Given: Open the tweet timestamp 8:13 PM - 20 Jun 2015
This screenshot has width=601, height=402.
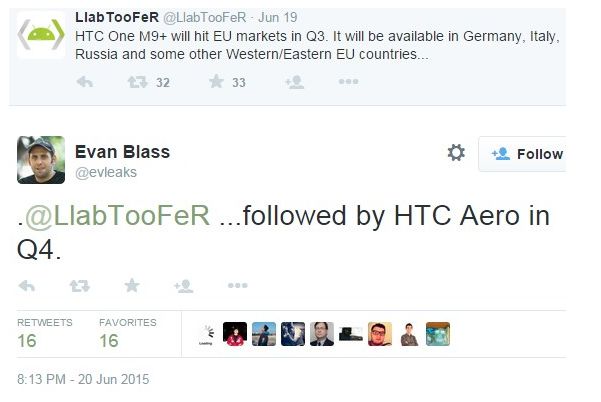Looking at the screenshot, I should (x=83, y=379).
